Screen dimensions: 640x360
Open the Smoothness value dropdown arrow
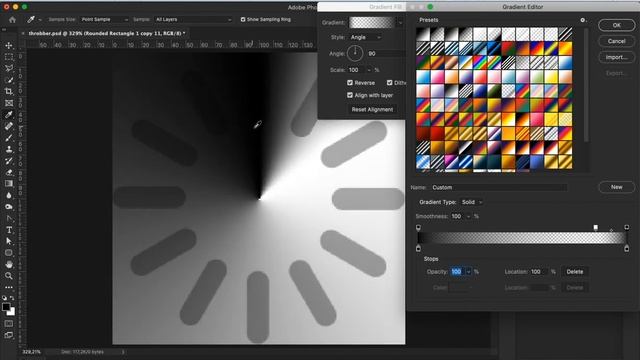tap(468, 216)
